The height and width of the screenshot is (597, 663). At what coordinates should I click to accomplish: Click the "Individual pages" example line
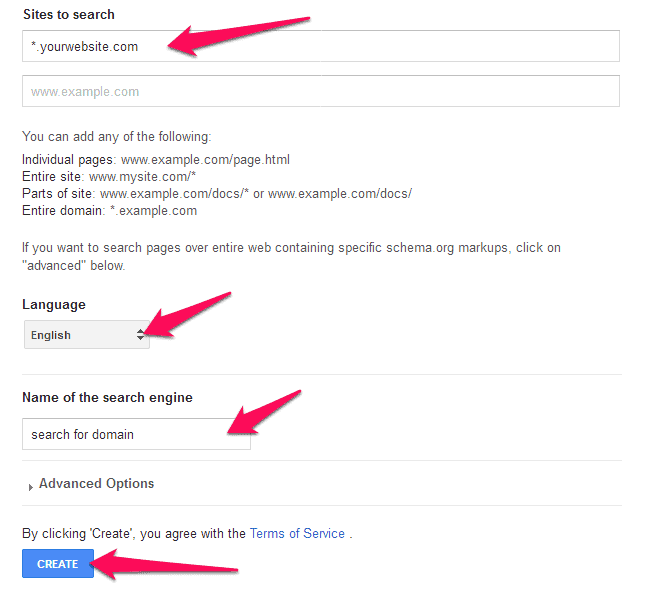tap(156, 159)
